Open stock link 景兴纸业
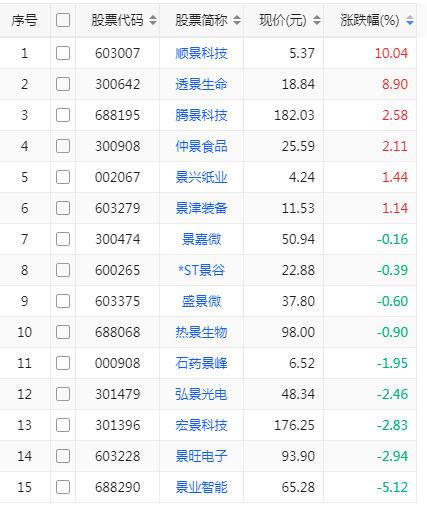Image resolution: width=427 pixels, height=510 pixels. coord(201,177)
